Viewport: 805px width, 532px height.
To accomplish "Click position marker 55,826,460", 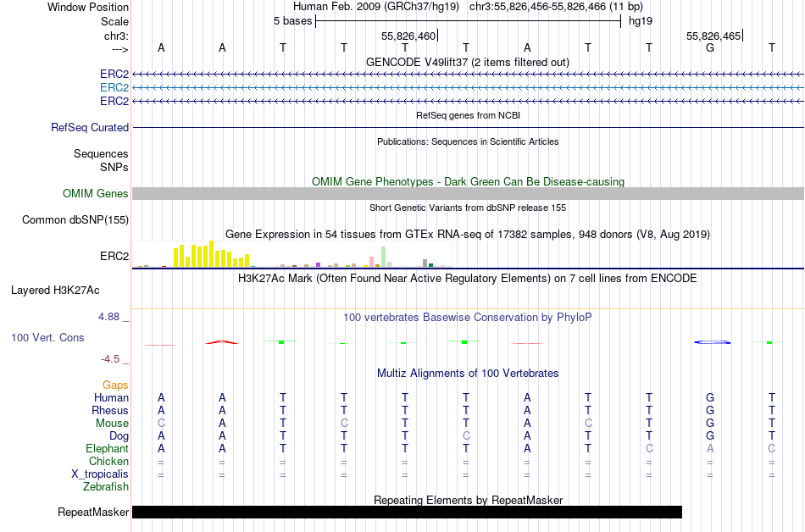I will 408,36.
